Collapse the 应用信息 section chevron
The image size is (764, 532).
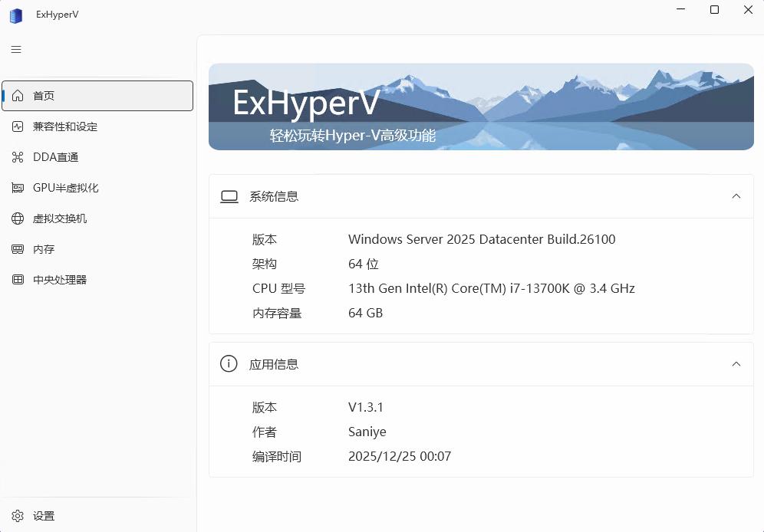[736, 364]
